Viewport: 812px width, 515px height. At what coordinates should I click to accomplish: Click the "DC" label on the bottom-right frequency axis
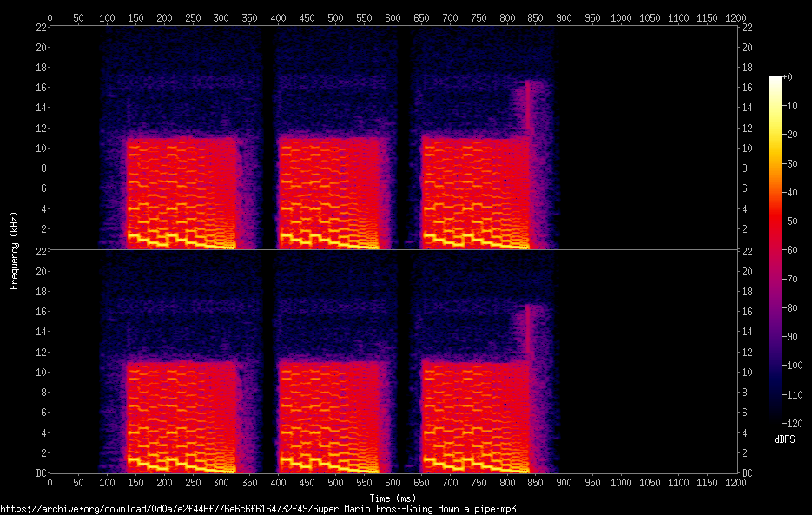click(746, 473)
